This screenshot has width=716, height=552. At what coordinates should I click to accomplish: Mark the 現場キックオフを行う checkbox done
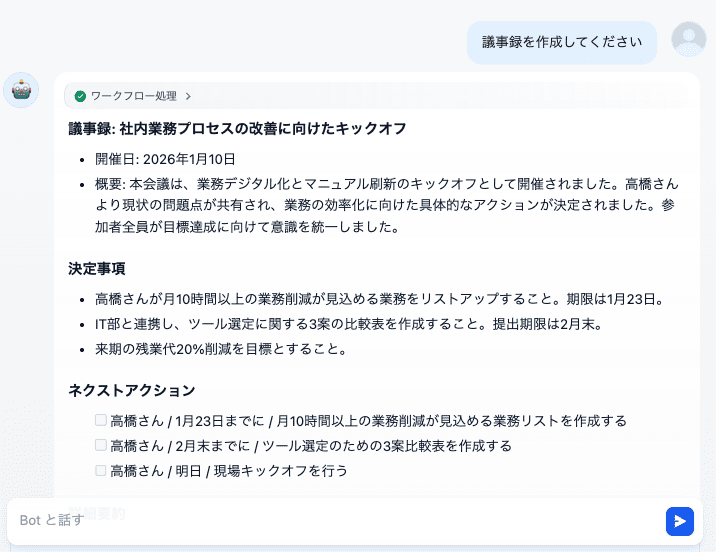pyautogui.click(x=101, y=470)
